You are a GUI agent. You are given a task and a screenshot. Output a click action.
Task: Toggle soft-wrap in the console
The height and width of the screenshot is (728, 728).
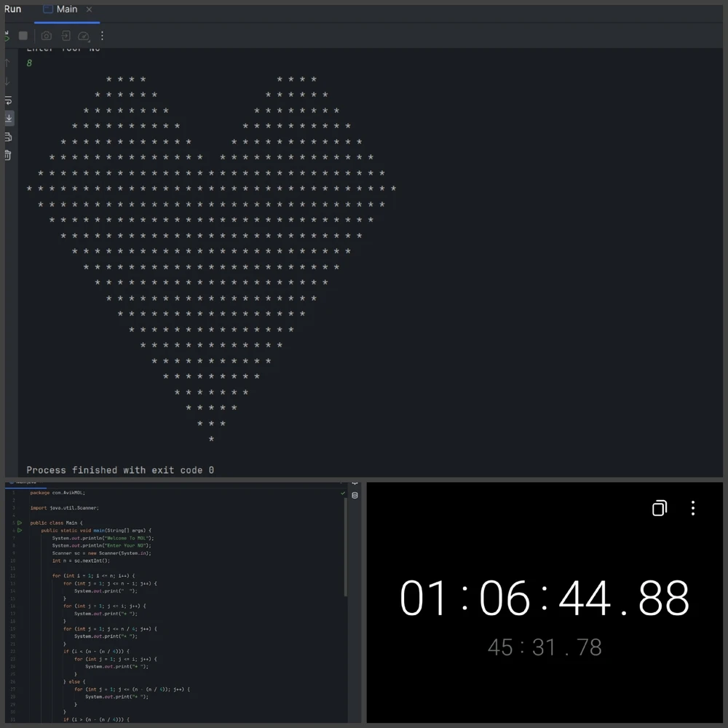tap(8, 100)
